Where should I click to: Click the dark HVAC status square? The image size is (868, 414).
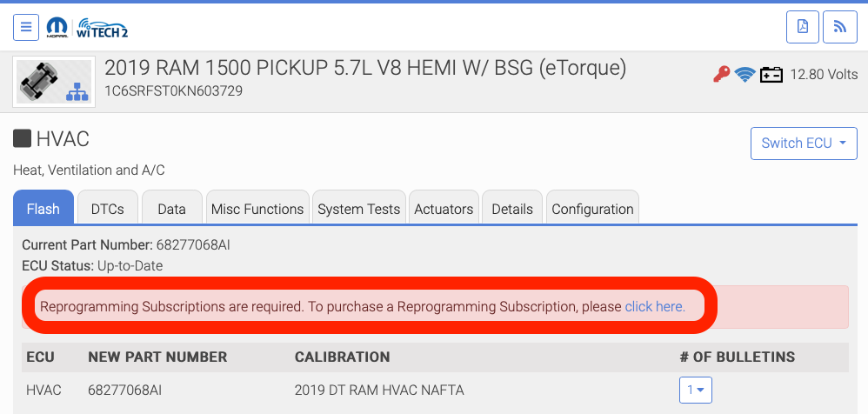point(22,138)
